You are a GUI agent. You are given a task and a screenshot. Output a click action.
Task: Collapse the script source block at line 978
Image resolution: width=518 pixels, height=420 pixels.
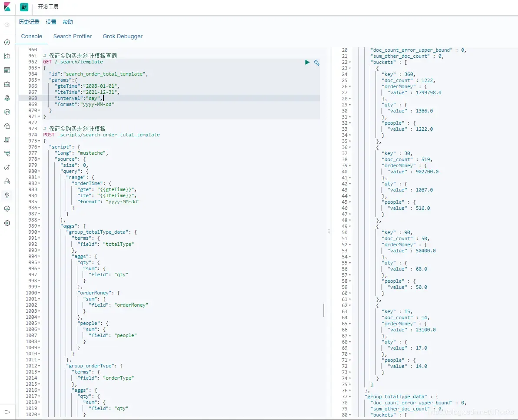pyautogui.click(x=39, y=159)
